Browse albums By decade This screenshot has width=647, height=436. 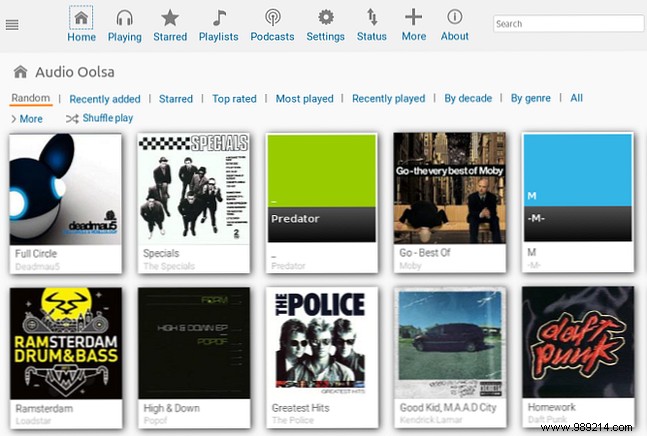pos(468,99)
